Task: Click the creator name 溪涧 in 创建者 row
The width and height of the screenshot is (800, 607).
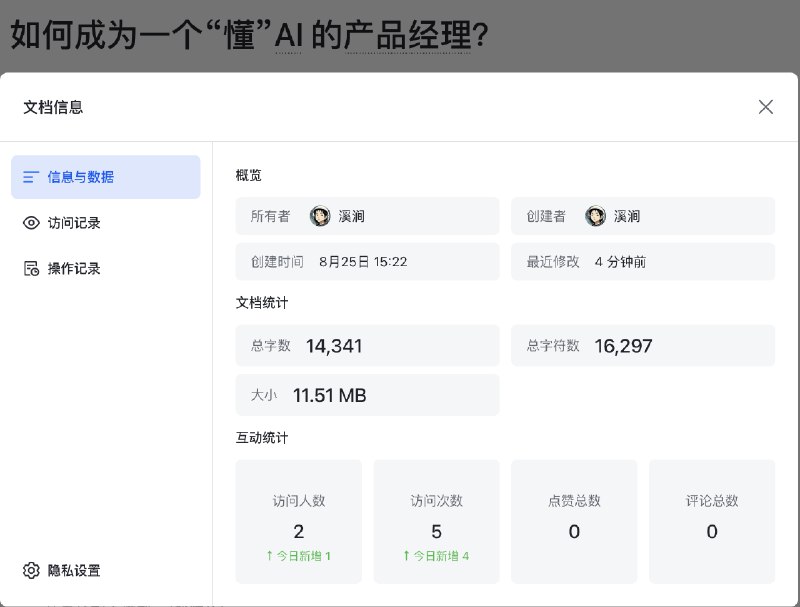Action: point(627,216)
